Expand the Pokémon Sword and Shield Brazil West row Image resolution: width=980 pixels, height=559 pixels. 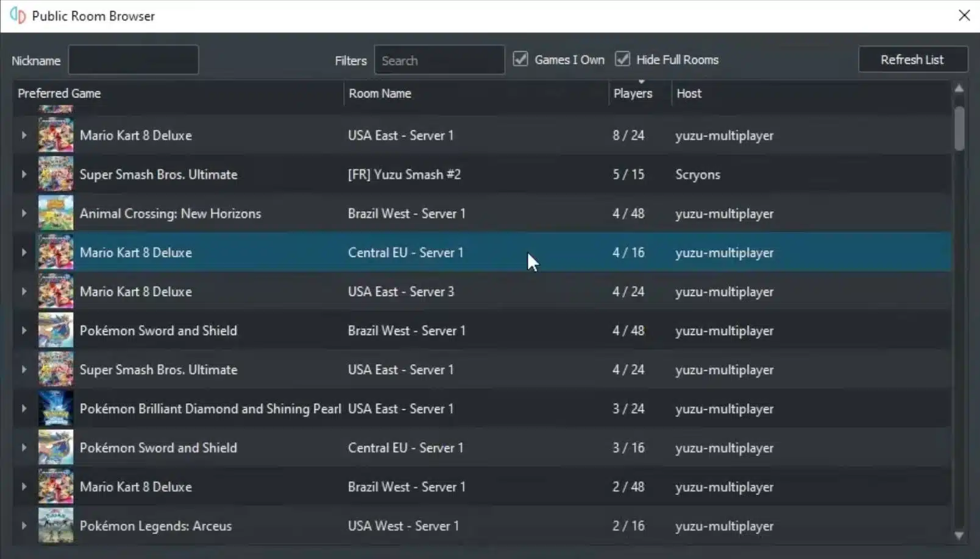(24, 330)
